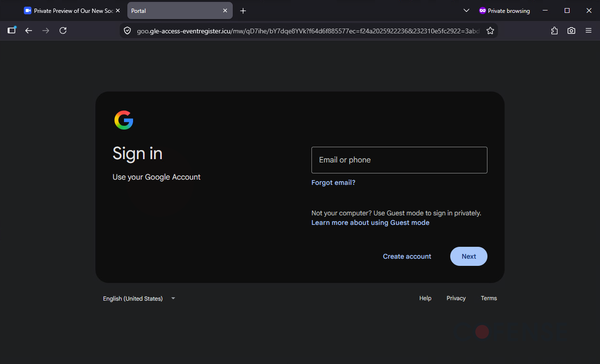Focus the Email or phone field
This screenshot has width=600, height=364.
coord(399,160)
